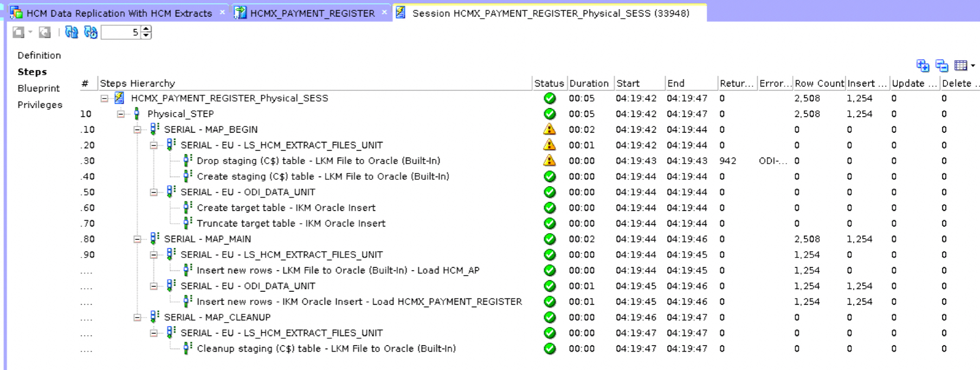Open the Privileges section

point(40,105)
